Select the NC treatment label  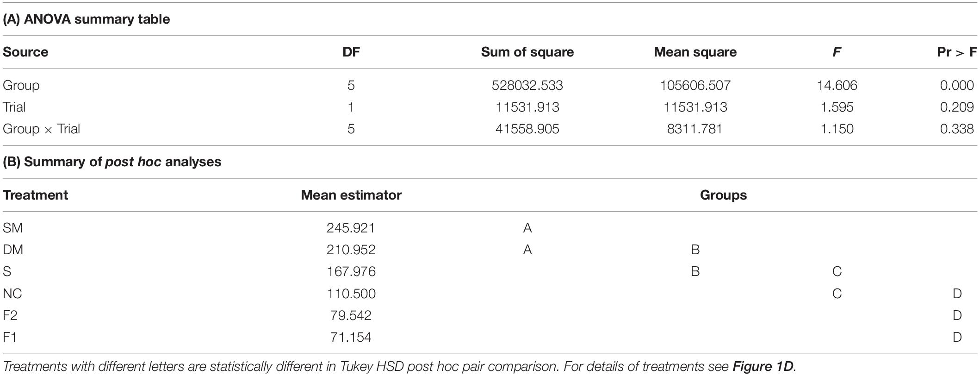coord(12,294)
